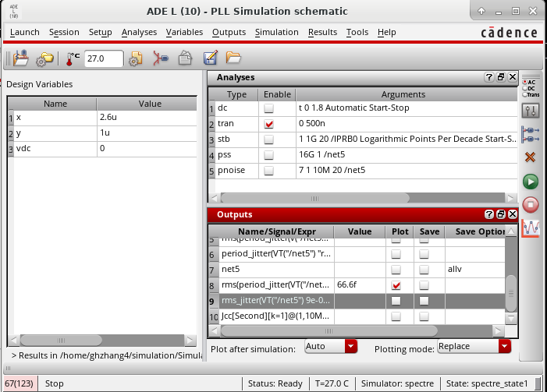Close the Analyses panel
The height and width of the screenshot is (392, 547).
tap(513, 77)
